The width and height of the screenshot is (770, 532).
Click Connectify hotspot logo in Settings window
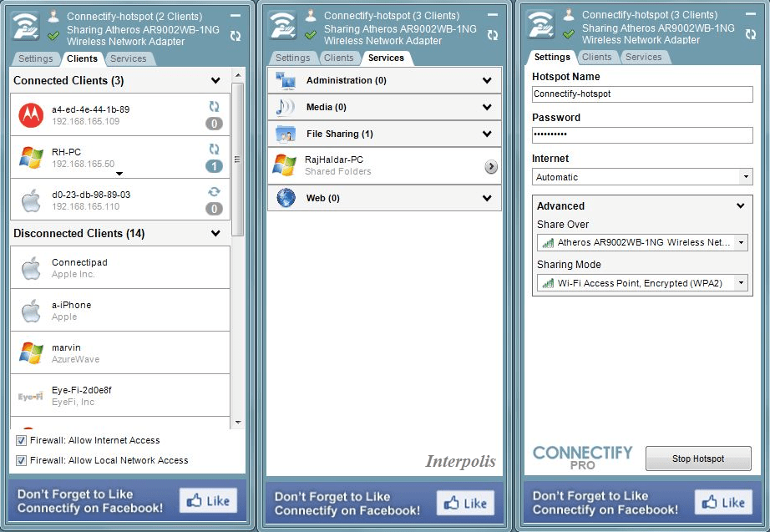(x=540, y=24)
